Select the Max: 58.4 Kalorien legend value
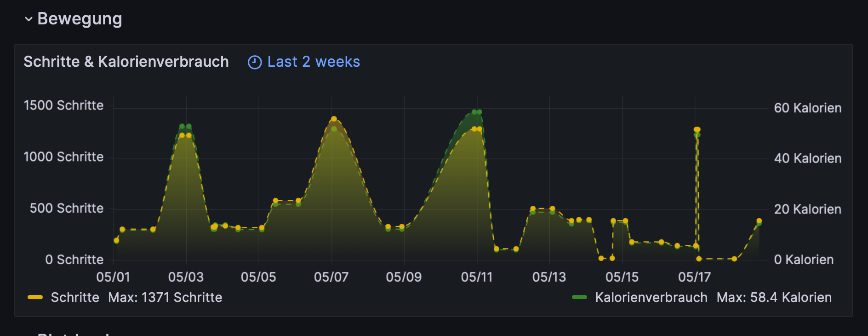Viewport: 868px width, 336px height. (774, 297)
